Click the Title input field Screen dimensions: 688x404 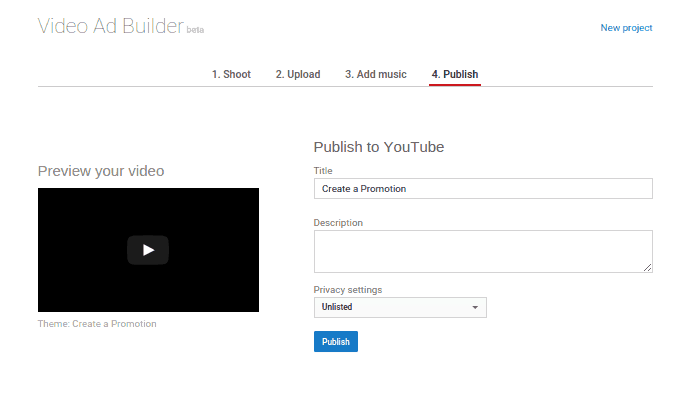[483, 189]
